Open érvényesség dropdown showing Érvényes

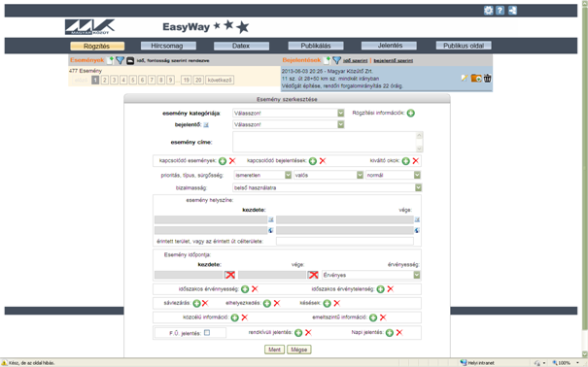click(371, 275)
